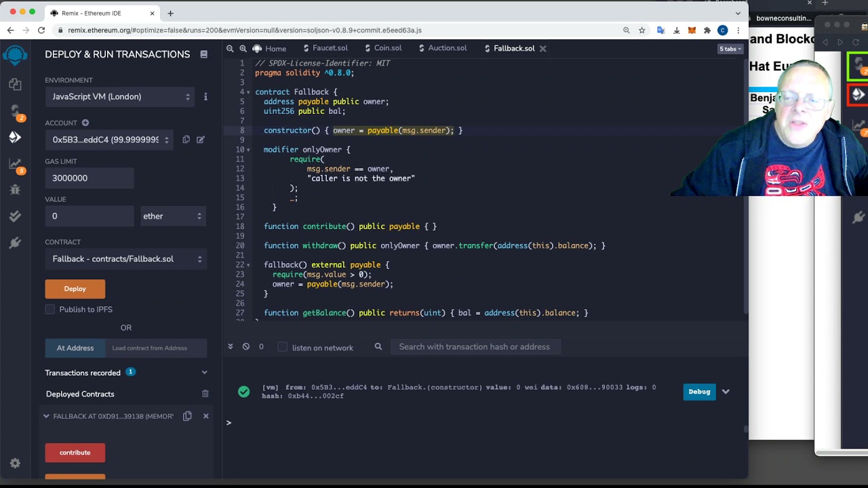Collapse the deployed Fallback contract instance

(x=46, y=416)
